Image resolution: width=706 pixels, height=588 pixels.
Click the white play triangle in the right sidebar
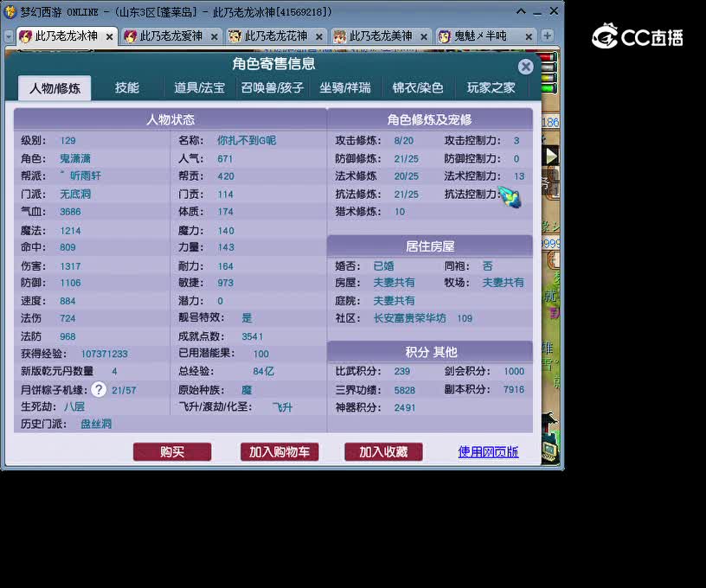click(551, 157)
